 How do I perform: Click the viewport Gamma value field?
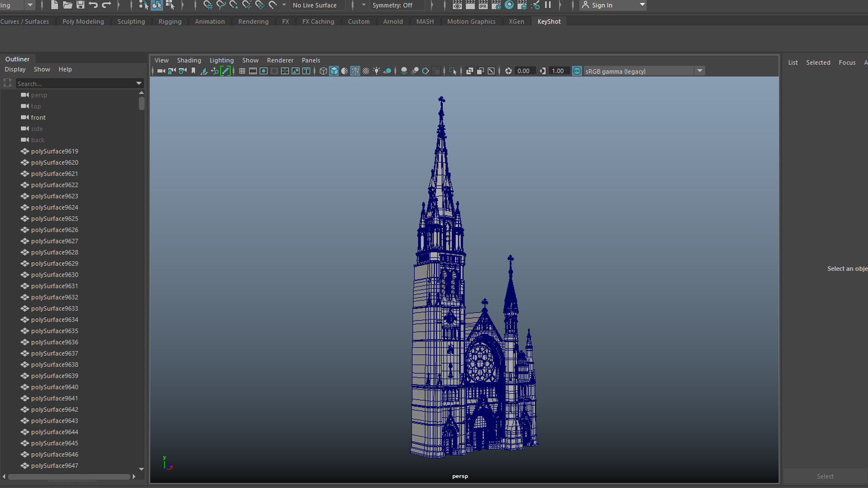point(557,71)
